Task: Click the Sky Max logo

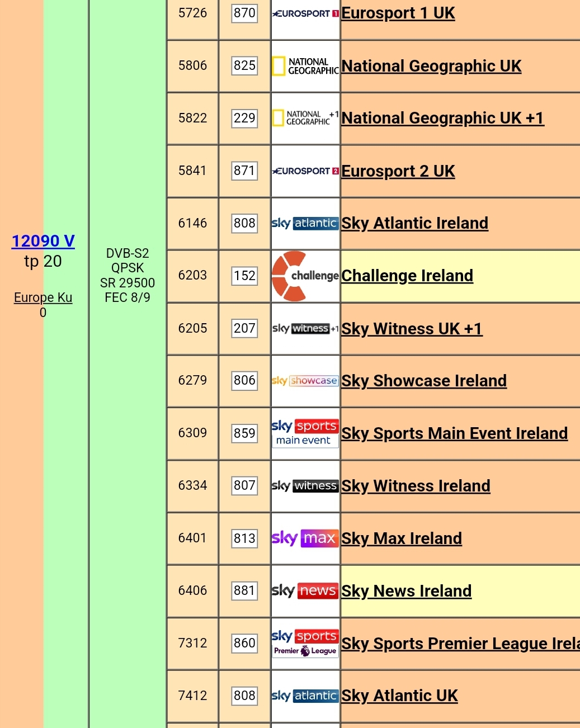Action: (305, 538)
